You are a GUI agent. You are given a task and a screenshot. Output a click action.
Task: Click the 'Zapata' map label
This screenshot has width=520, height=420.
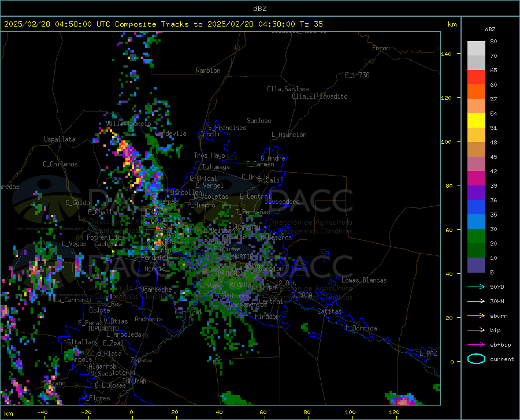pyautogui.click(x=142, y=360)
